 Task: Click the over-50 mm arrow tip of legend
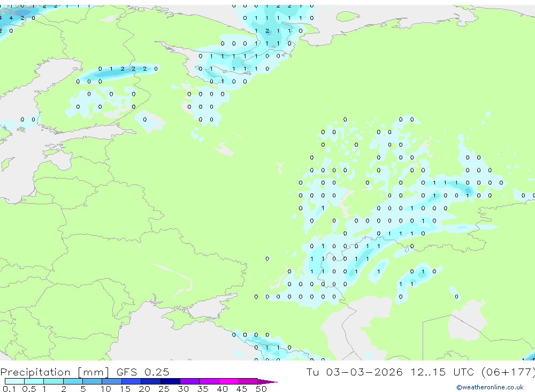coord(268,381)
